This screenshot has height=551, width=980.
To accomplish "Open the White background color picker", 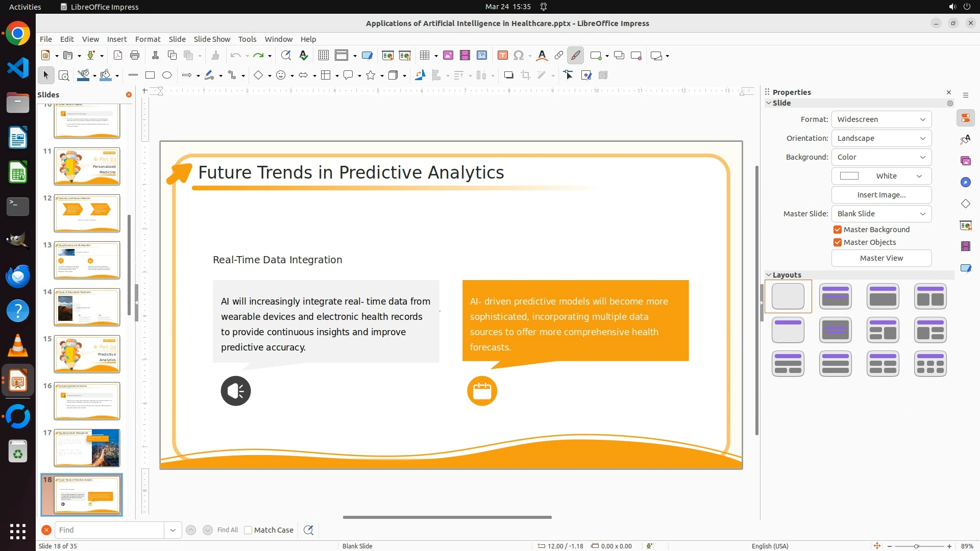I will (x=881, y=176).
